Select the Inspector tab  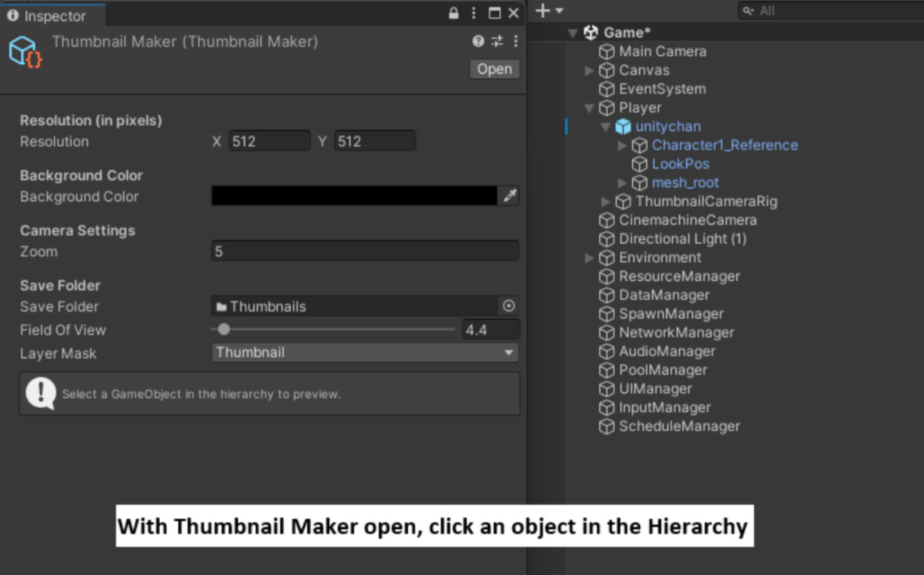[48, 15]
